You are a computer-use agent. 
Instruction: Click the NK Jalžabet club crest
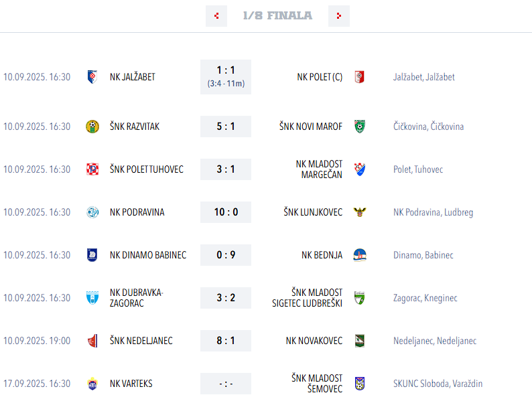[x=92, y=77]
